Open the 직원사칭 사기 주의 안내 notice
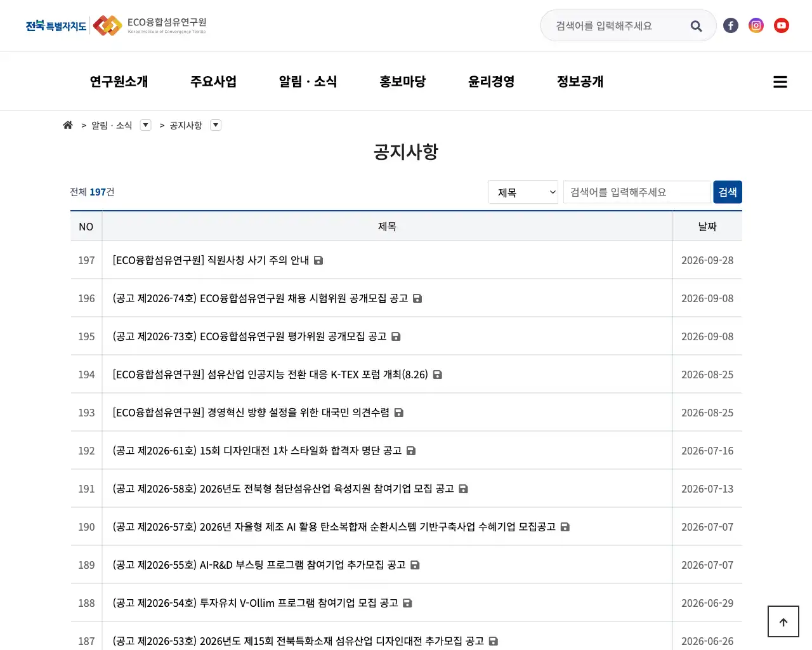Screen dimensions: 812x650 click(211, 260)
